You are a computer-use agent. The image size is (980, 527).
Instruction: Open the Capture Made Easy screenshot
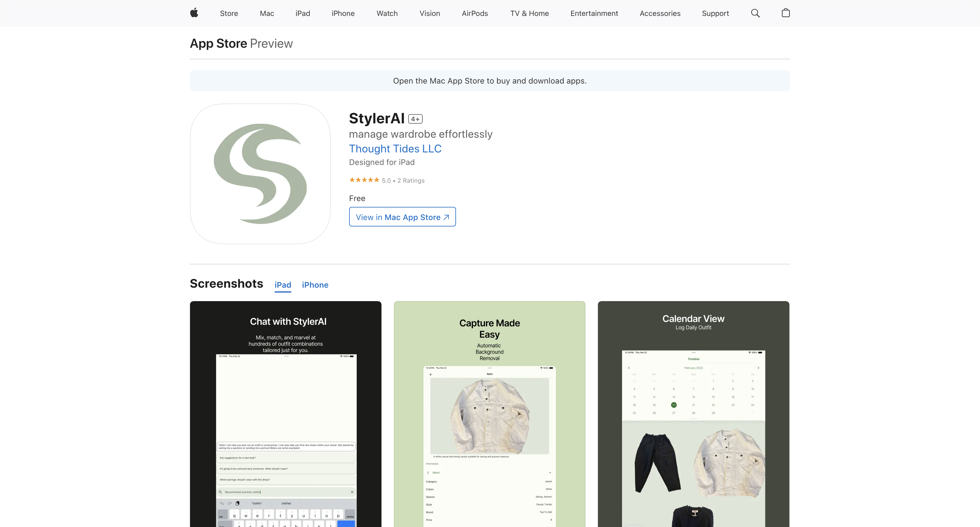[x=490, y=414]
